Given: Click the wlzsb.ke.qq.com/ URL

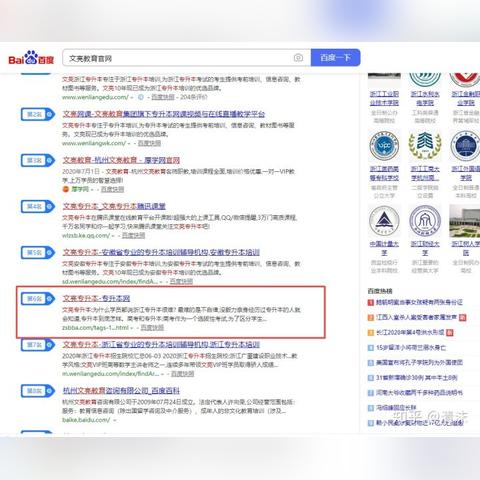Looking at the screenshot, I should 86,235.
